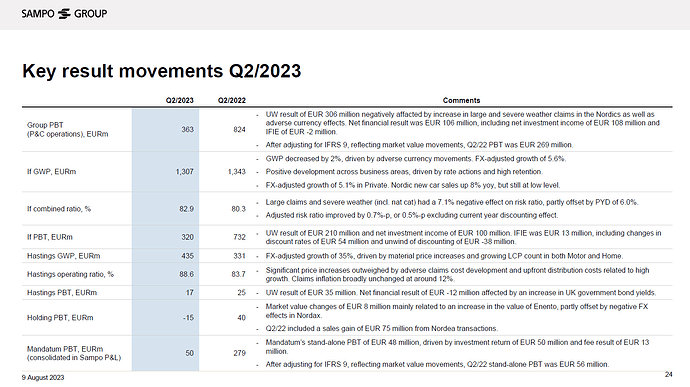Select the 'Holding PBT, EURm' row label
This screenshot has height=387, width=690.
tap(60, 318)
